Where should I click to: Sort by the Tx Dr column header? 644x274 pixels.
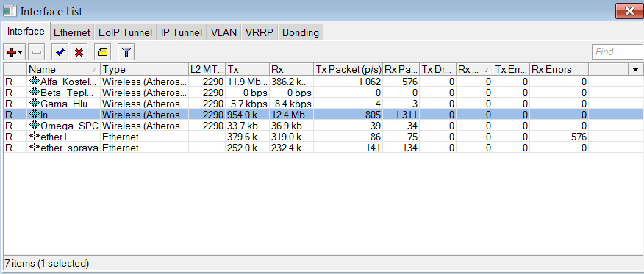[438, 69]
